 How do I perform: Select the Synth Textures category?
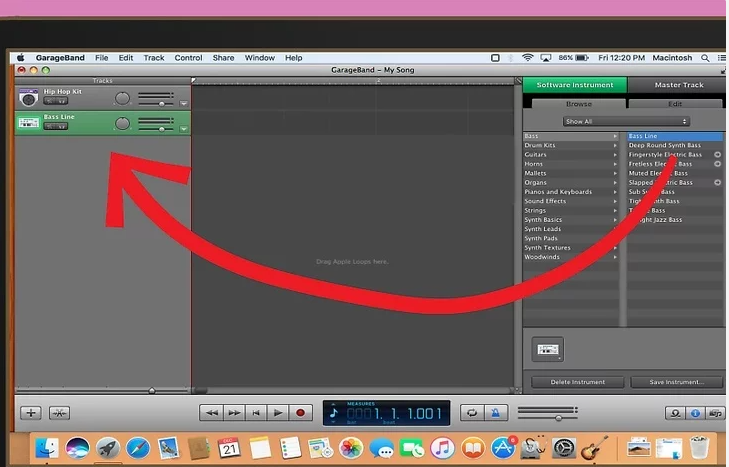(x=571, y=247)
